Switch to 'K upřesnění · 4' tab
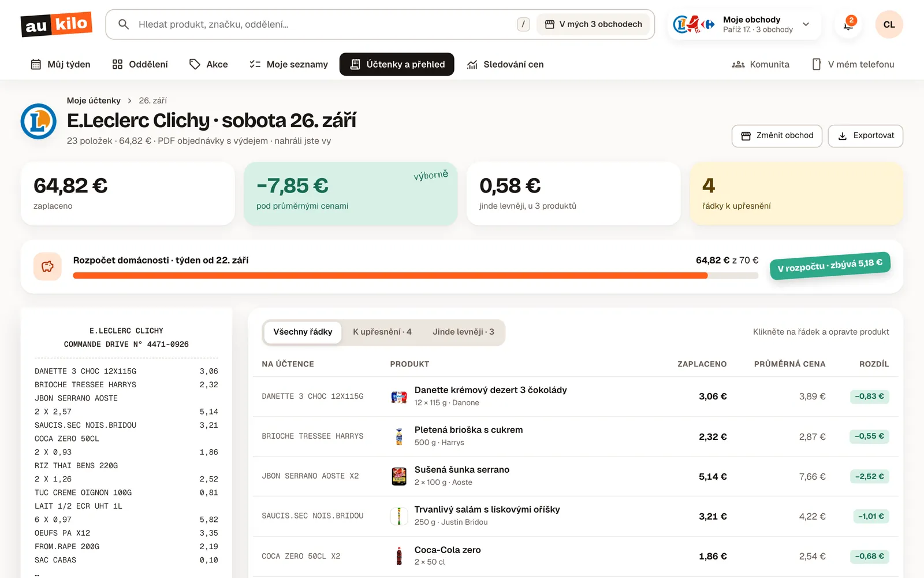924x578 pixels. 382,332
